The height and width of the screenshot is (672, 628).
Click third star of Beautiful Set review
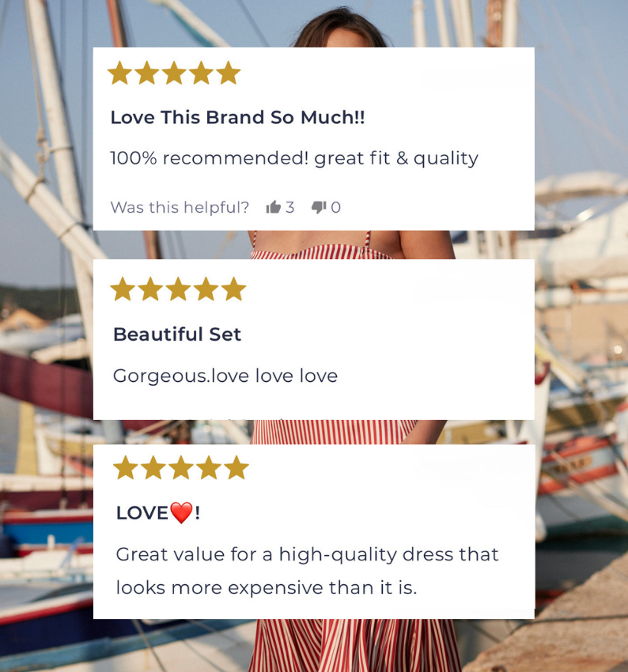point(178,289)
